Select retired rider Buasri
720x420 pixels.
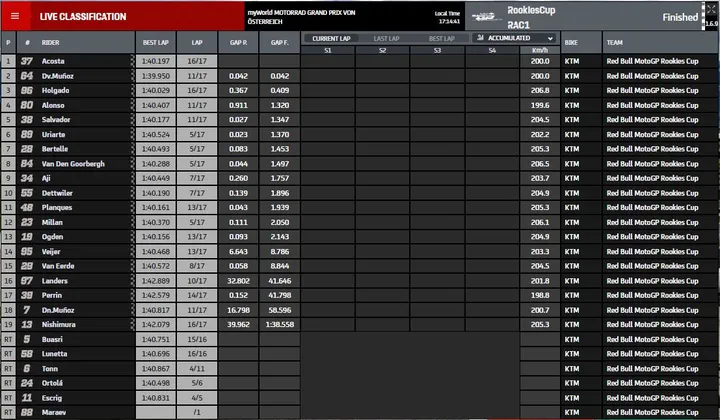tap(52, 340)
